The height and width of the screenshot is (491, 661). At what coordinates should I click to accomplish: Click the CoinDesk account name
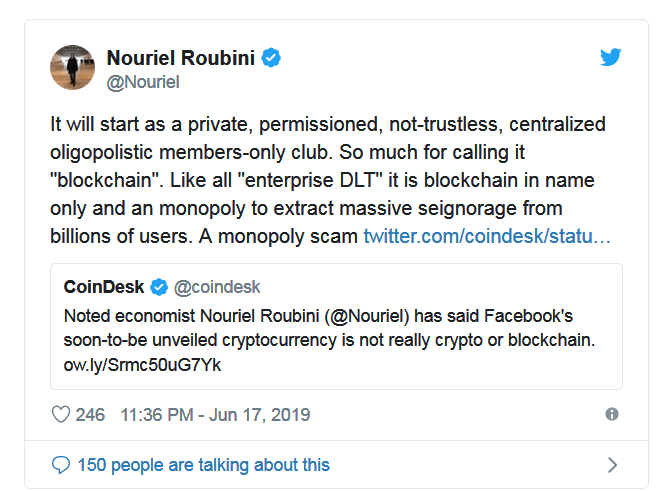click(x=104, y=288)
